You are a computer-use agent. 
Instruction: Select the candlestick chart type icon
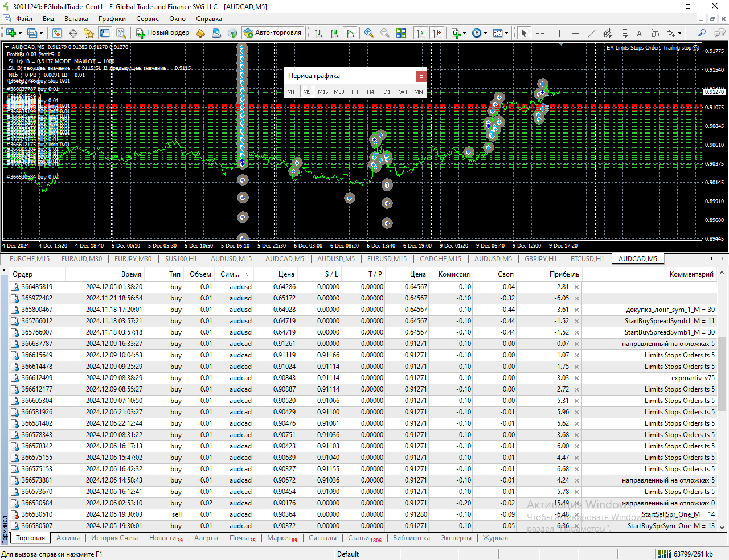334,33
